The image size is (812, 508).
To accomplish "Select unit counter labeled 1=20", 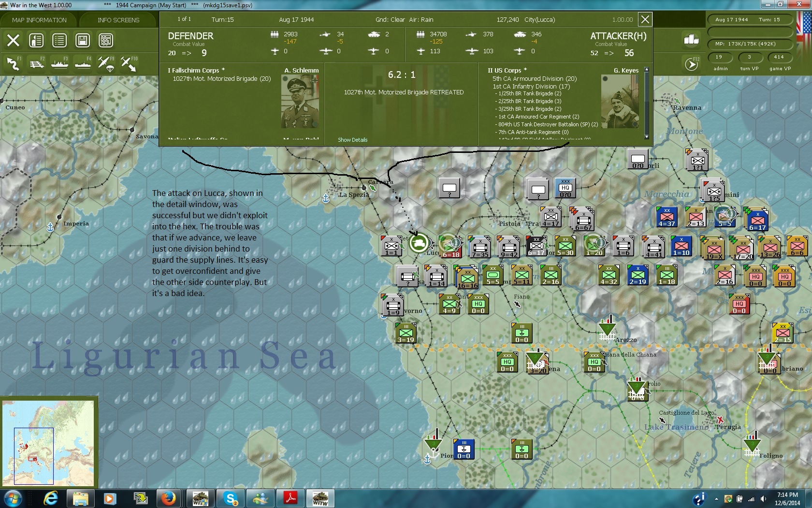I will (594, 246).
